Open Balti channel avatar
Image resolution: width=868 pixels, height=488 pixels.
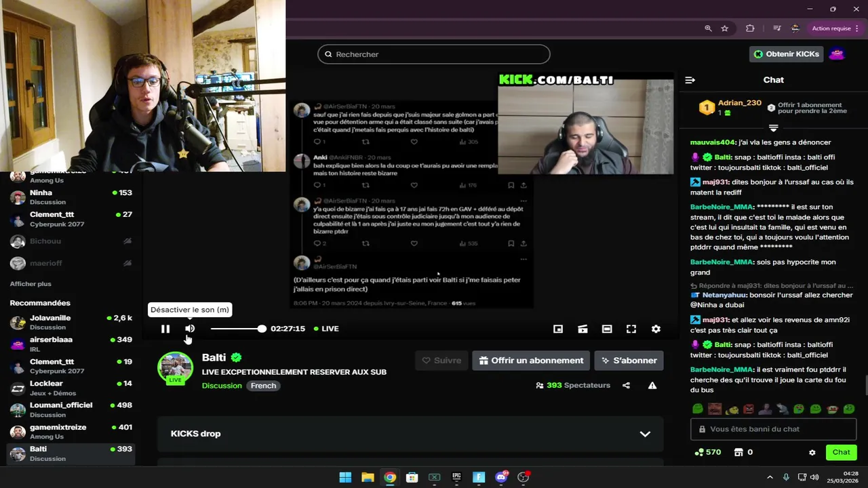(x=176, y=367)
